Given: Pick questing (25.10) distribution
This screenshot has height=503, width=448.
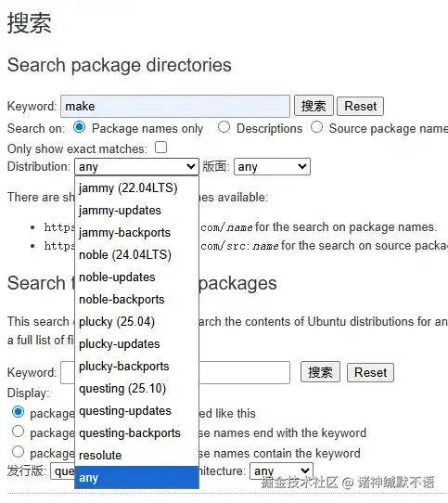Looking at the screenshot, I should [137, 389].
